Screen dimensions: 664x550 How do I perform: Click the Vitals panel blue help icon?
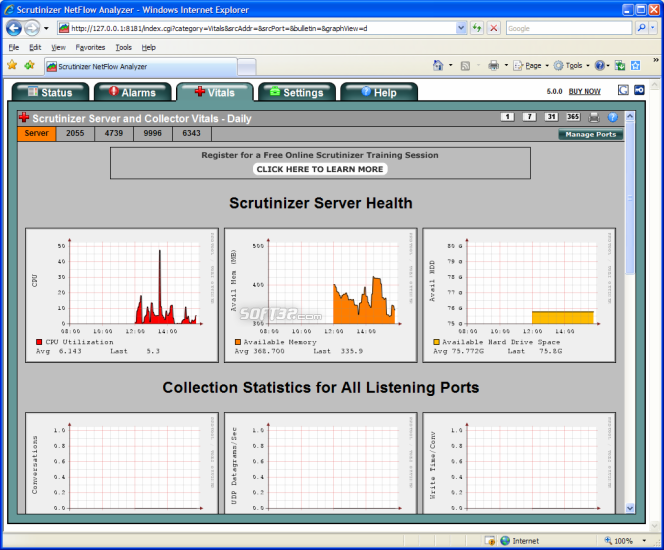613,117
